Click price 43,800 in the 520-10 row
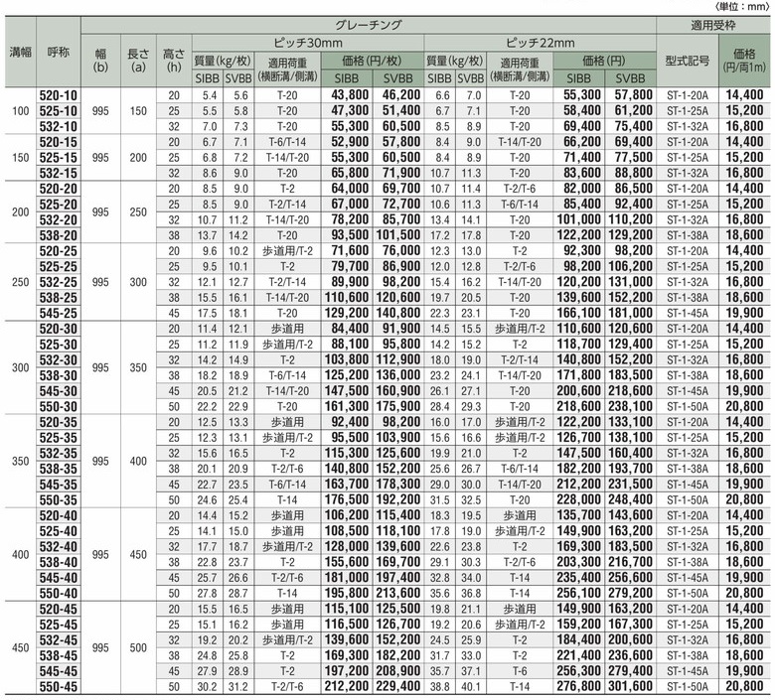 coord(351,95)
